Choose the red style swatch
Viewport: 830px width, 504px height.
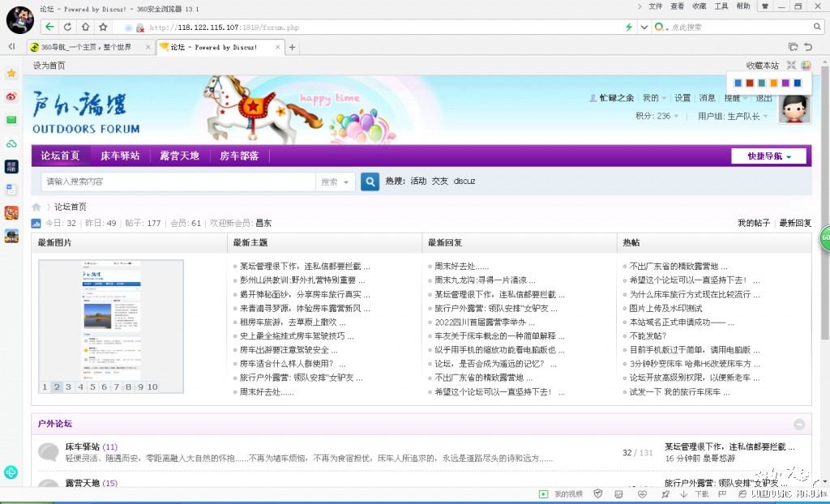click(x=750, y=83)
